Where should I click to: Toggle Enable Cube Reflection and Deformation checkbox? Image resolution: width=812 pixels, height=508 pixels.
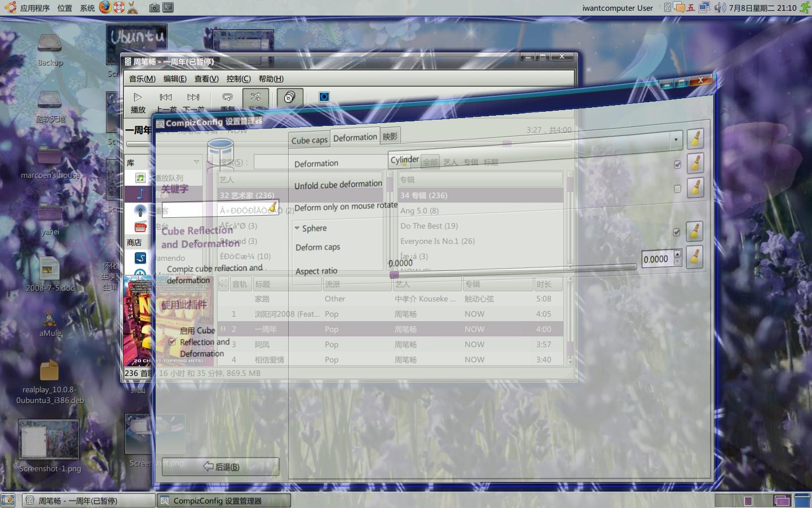173,341
